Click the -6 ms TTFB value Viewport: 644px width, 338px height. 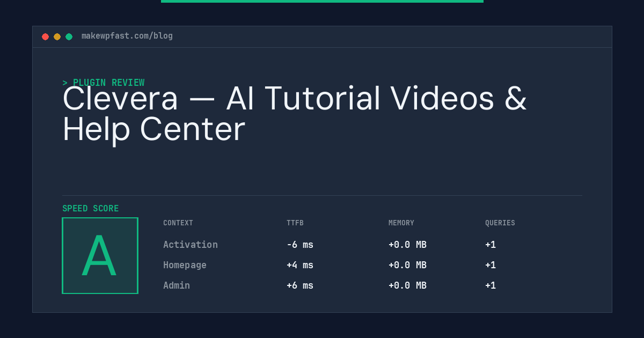pos(300,245)
